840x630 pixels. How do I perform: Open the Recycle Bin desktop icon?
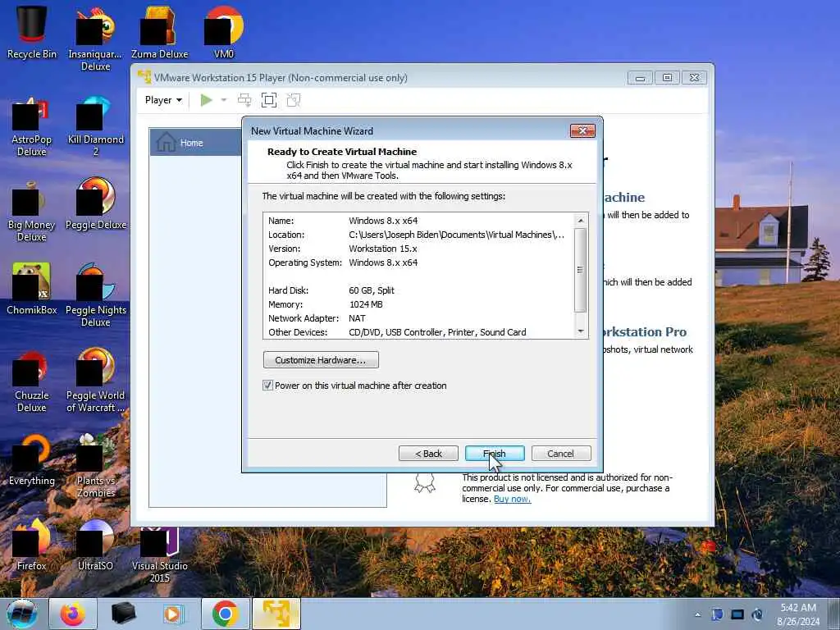point(32,31)
